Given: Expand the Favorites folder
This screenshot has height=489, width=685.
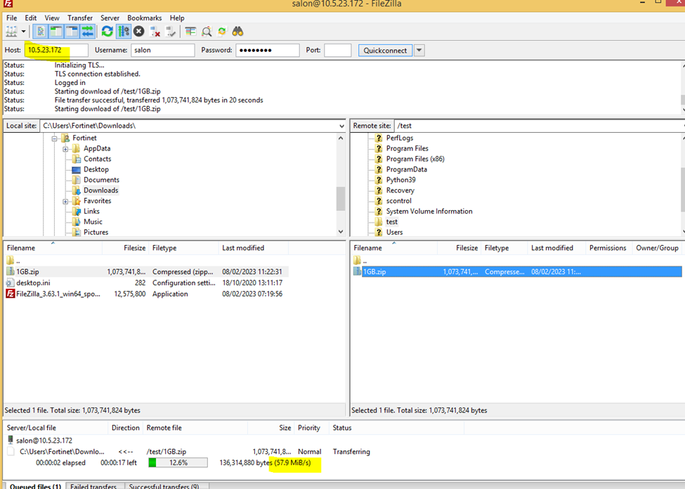Looking at the screenshot, I should click(x=65, y=201).
